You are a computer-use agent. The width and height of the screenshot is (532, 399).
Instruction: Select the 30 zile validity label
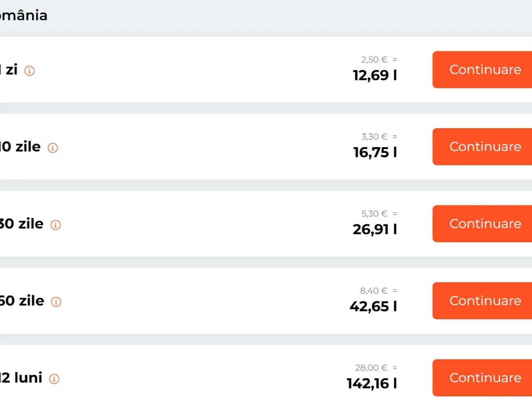coord(21,224)
